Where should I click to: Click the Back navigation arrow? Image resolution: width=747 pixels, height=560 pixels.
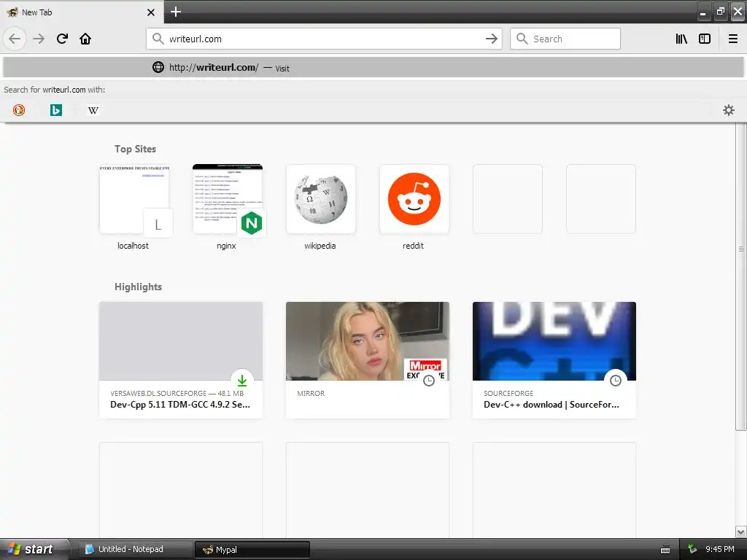point(15,39)
